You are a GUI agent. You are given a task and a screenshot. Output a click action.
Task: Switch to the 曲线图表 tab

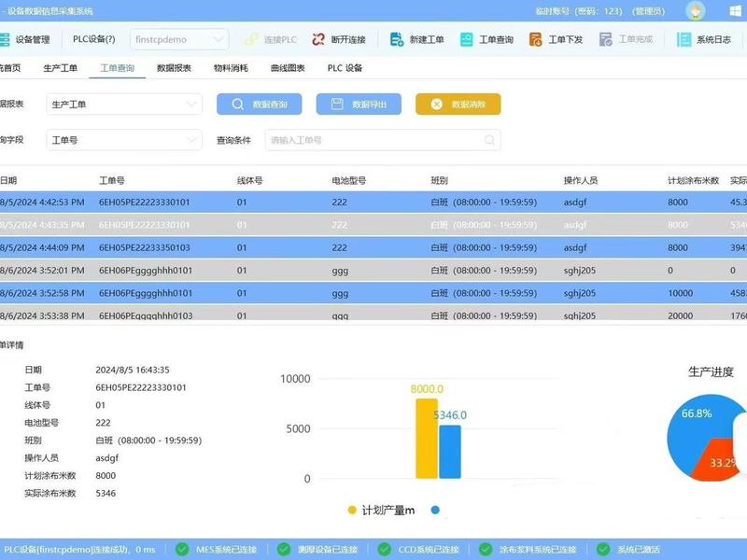tap(288, 68)
